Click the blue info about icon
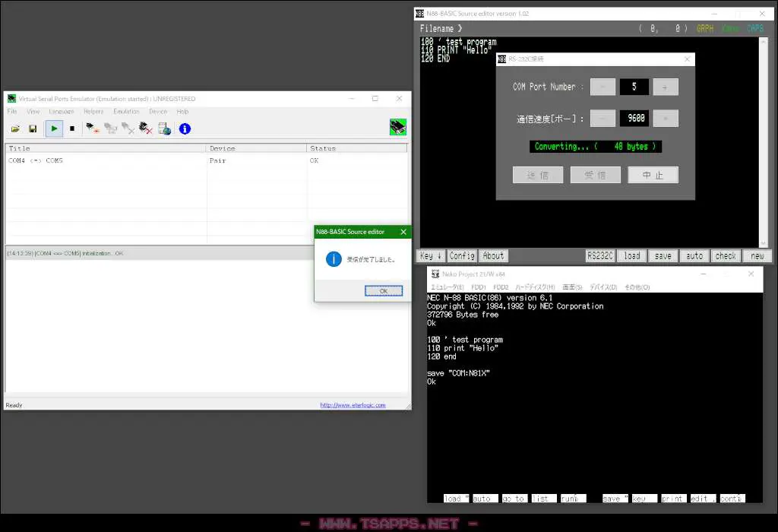778x532 pixels. (185, 129)
